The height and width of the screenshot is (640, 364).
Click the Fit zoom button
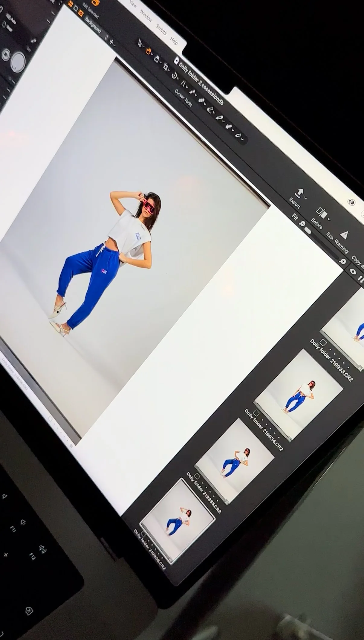pyautogui.click(x=295, y=217)
